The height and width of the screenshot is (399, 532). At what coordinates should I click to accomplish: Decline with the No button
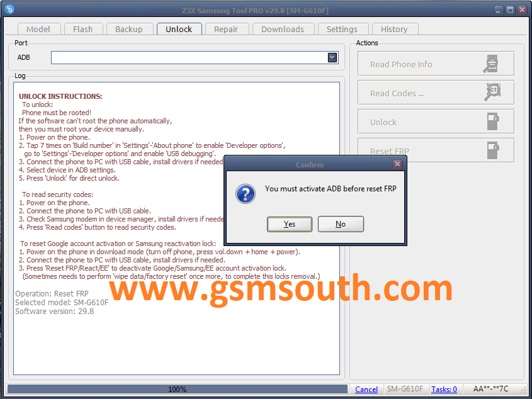click(341, 224)
